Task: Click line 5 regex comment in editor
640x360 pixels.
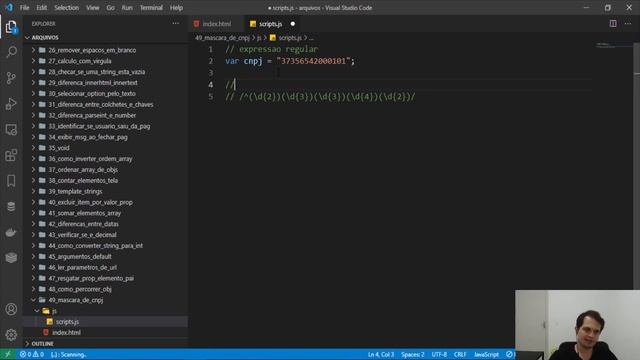Action: tap(320, 97)
